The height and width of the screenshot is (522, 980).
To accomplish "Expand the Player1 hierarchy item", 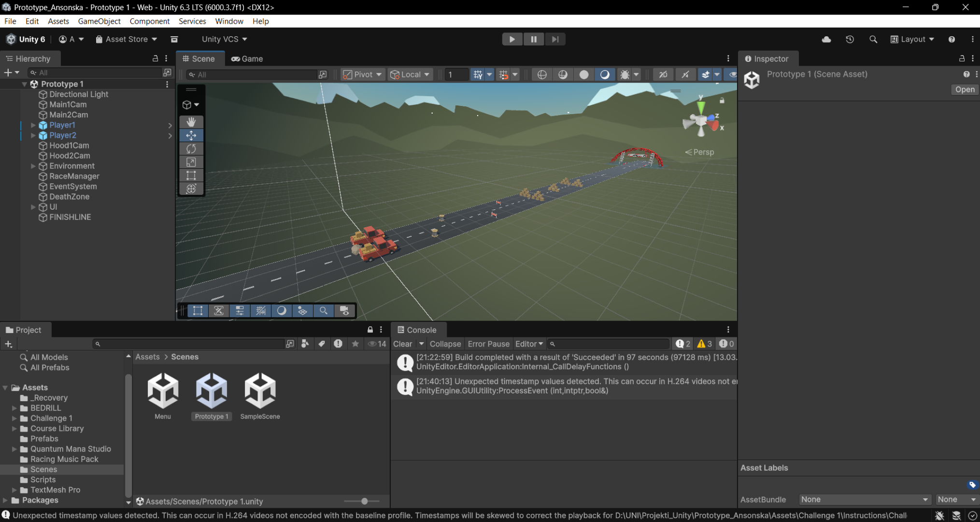I will pos(33,125).
